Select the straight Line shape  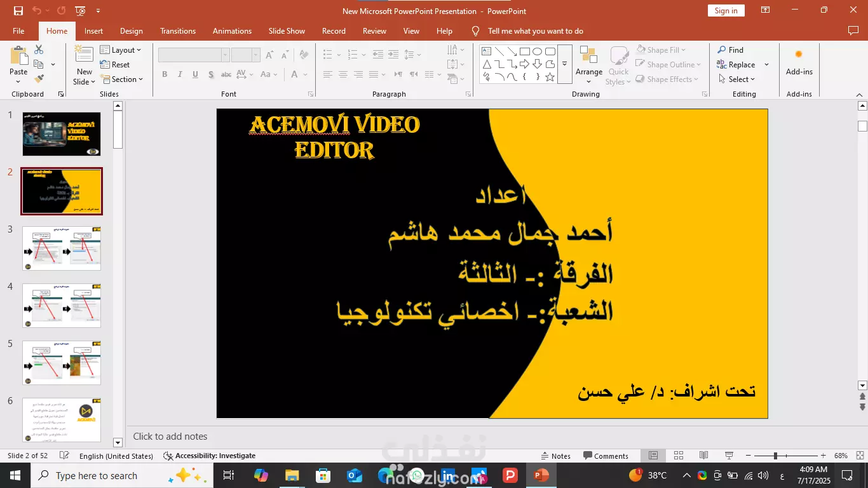[499, 51]
